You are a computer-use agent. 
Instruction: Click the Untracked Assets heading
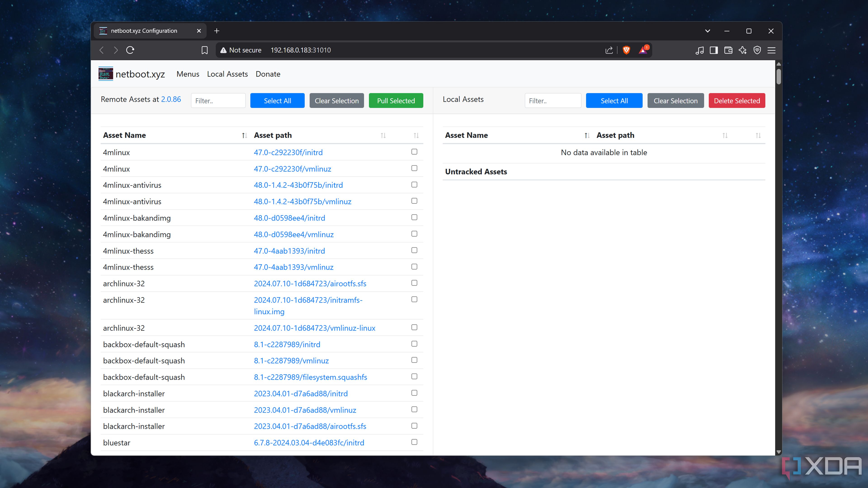[476, 172]
